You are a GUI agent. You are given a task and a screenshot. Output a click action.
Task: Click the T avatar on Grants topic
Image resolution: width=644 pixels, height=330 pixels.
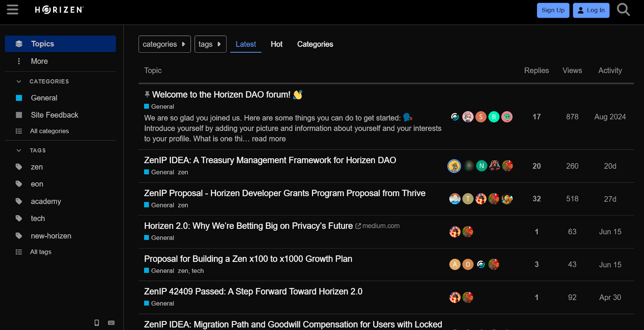pyautogui.click(x=468, y=199)
